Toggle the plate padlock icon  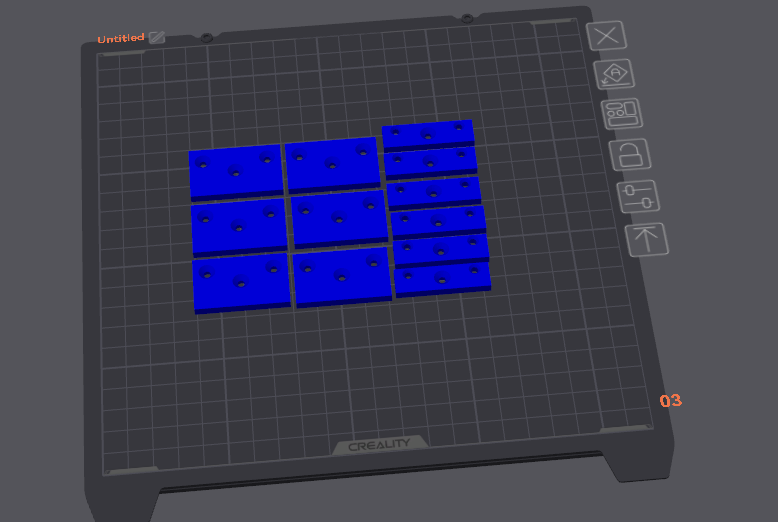(630, 155)
